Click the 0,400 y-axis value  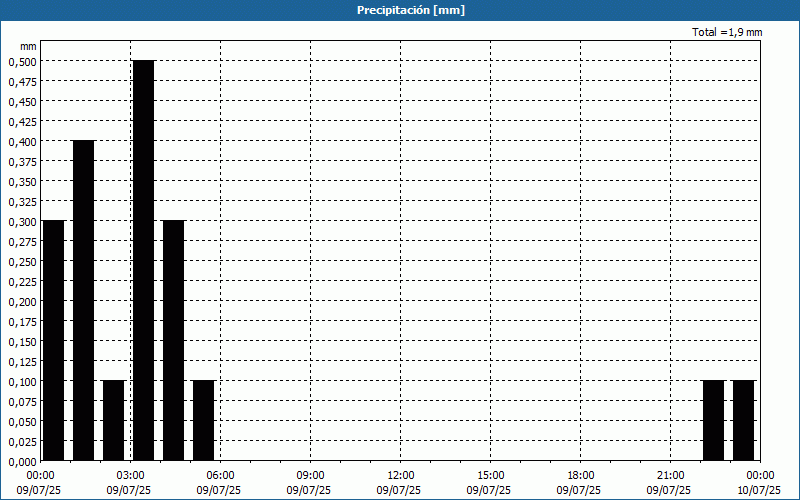click(22, 141)
